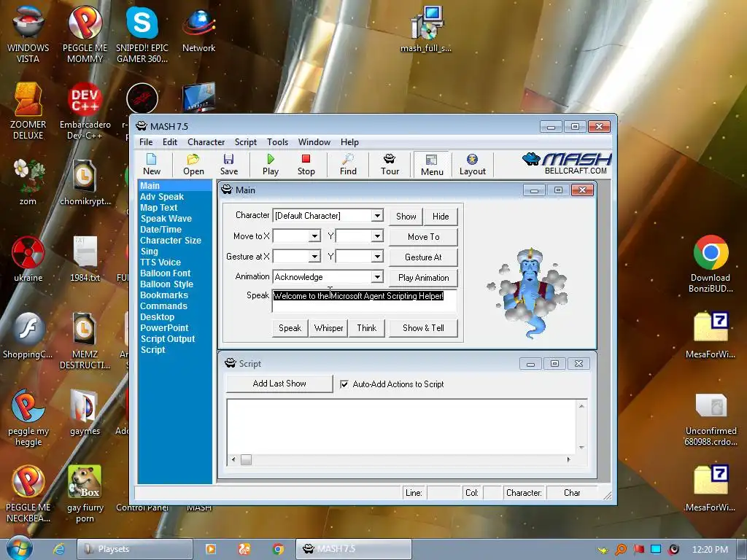The width and height of the screenshot is (747, 560).
Task: Click the Show character button
Action: click(406, 216)
